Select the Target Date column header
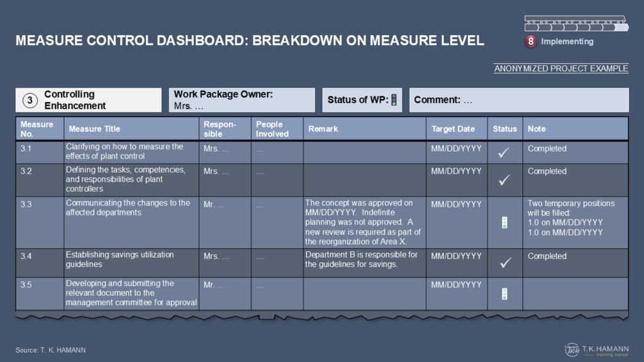The image size is (644, 362). pyautogui.click(x=453, y=129)
